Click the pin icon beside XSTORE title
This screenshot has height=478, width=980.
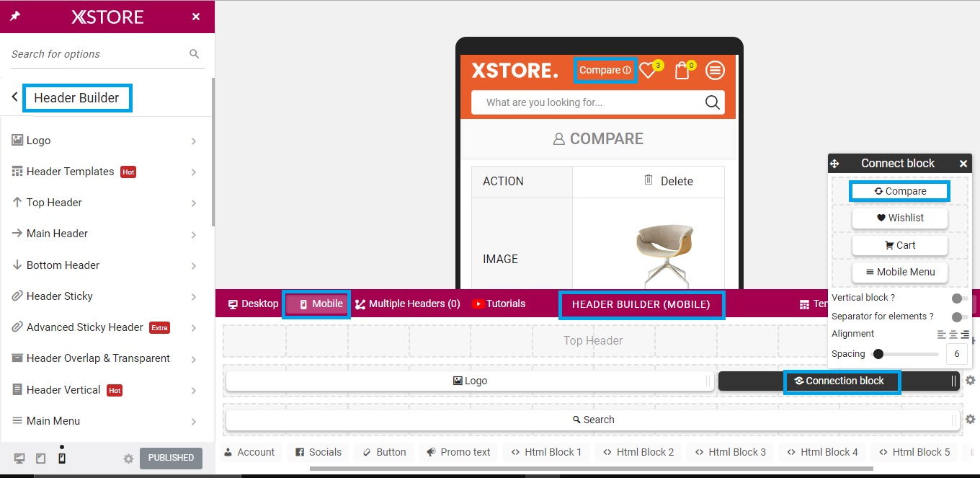coord(15,17)
